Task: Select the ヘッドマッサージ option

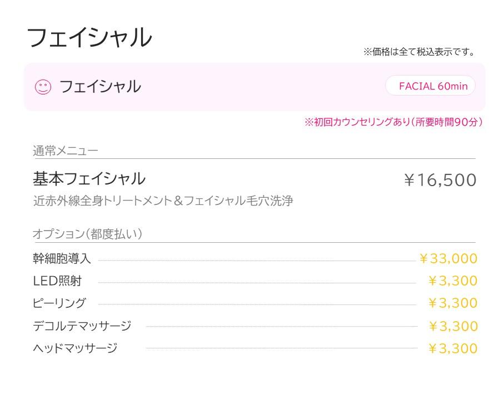Action: pyautogui.click(x=75, y=348)
